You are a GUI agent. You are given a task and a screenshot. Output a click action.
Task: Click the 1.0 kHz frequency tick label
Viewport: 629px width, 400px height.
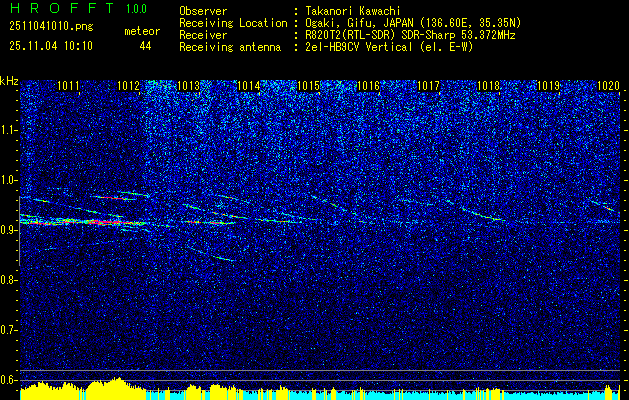coord(8,180)
